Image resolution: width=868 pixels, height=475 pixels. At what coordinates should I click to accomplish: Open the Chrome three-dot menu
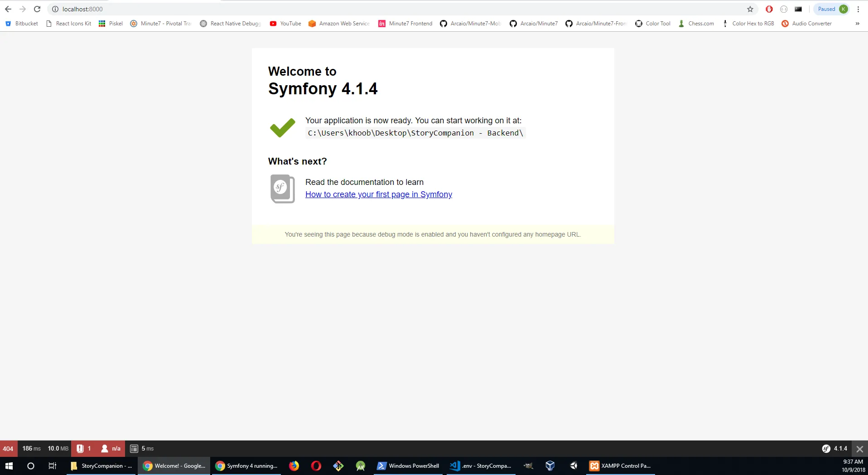pos(858,9)
